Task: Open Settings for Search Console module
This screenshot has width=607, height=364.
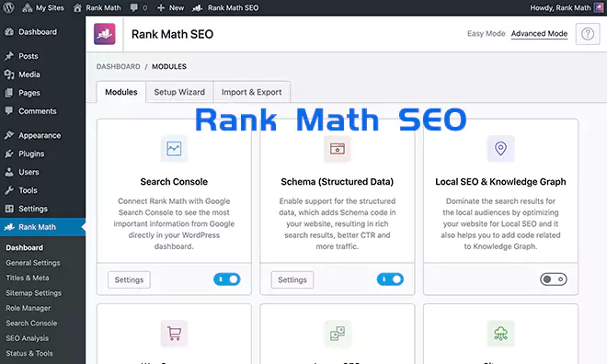Action: [129, 279]
